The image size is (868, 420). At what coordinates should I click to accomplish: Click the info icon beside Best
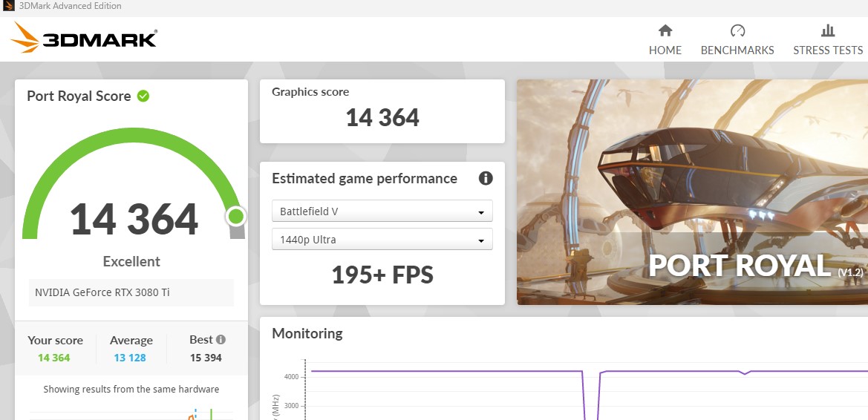(221, 339)
